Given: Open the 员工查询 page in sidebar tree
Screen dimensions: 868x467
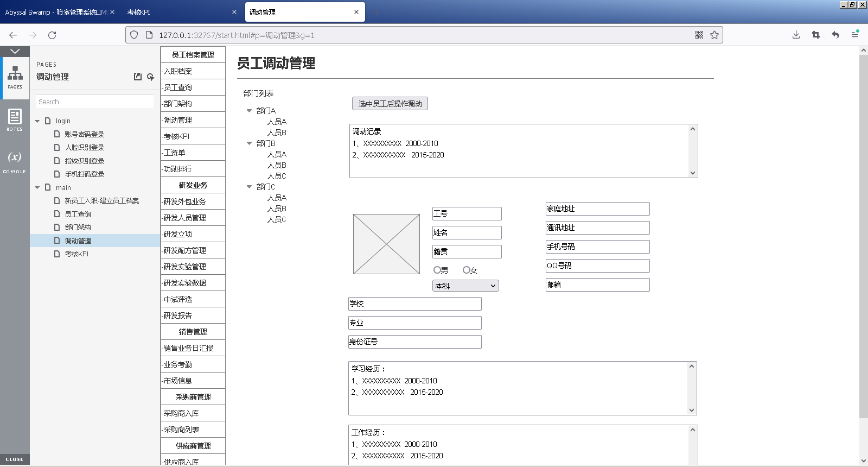Looking at the screenshot, I should point(78,214).
